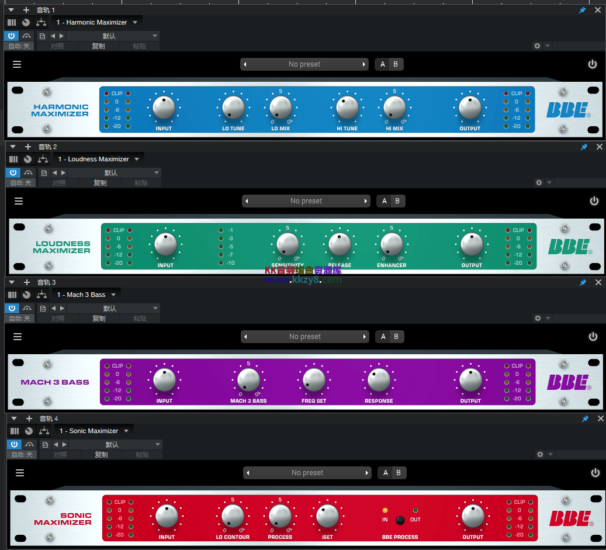The image size is (606, 550).
Task: Open settings gear in Harmonic Maximizer window
Action: pyautogui.click(x=537, y=46)
